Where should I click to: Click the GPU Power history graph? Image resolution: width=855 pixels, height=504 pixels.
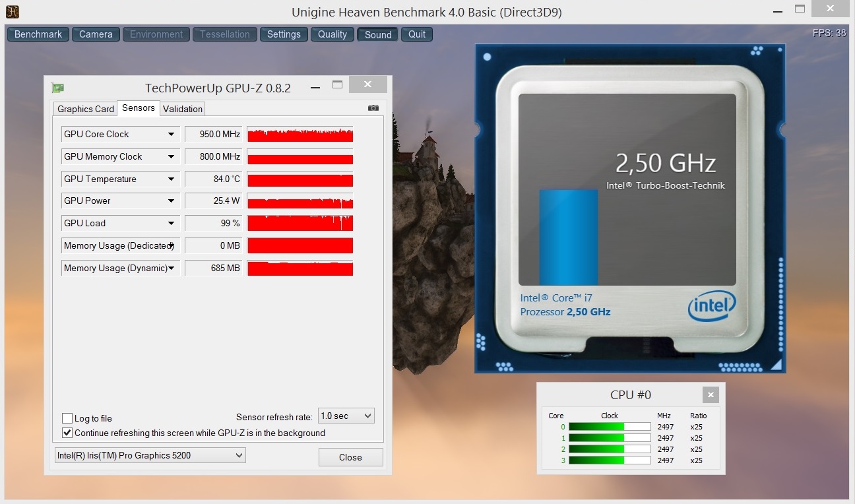pyautogui.click(x=300, y=201)
